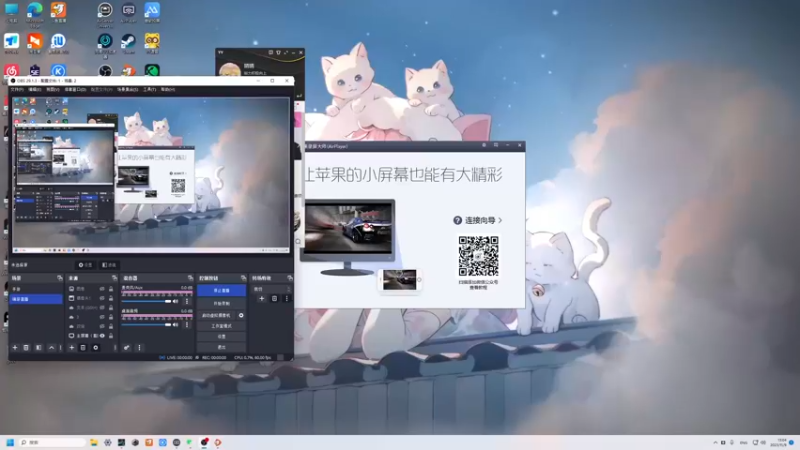Mute the first Audio Mixer channel speaker
Screen dimensions: 800x450
click(176, 301)
